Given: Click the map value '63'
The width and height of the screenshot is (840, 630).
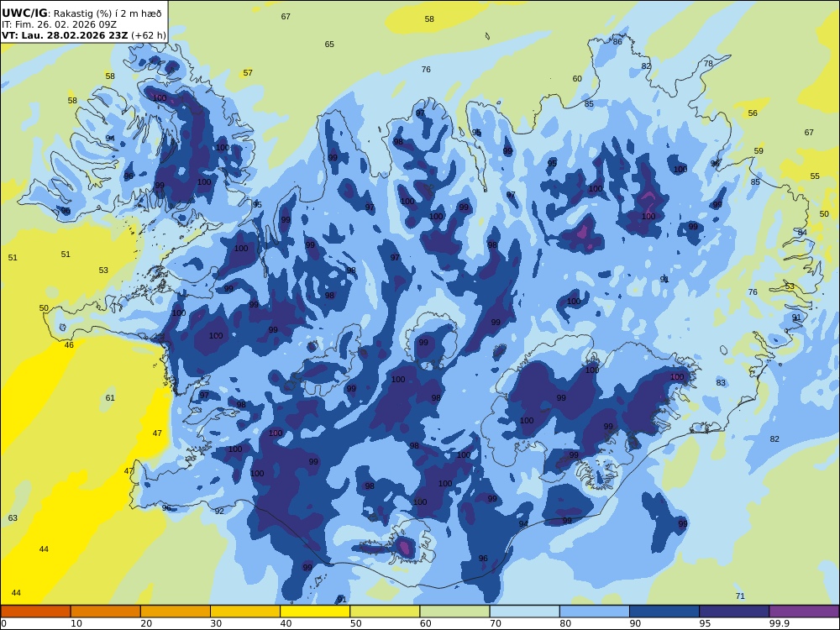Looking at the screenshot, I should point(13,517).
